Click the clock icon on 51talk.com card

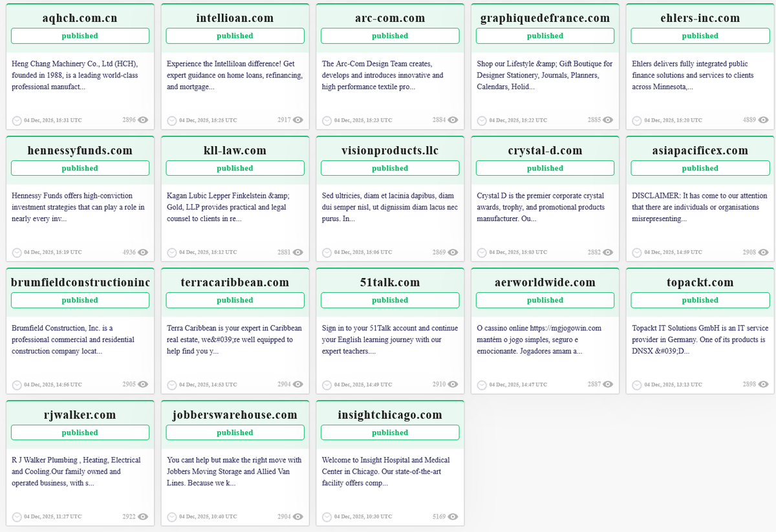click(x=327, y=385)
